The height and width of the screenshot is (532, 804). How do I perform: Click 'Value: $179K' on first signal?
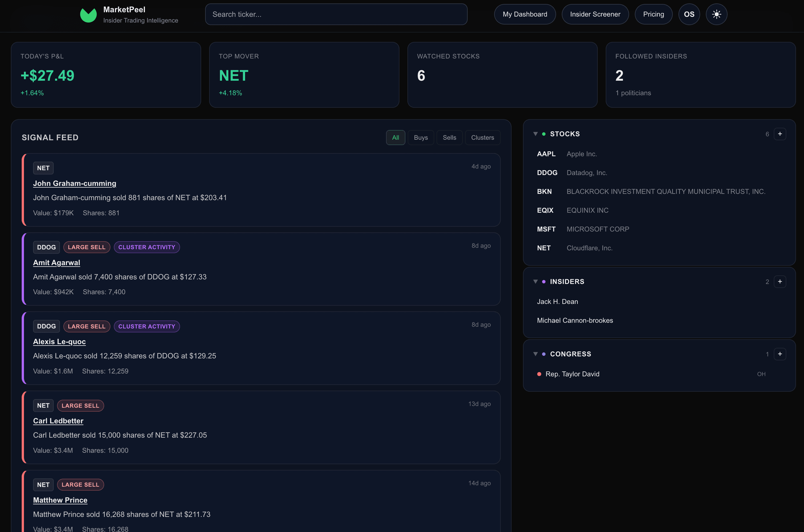(x=53, y=213)
